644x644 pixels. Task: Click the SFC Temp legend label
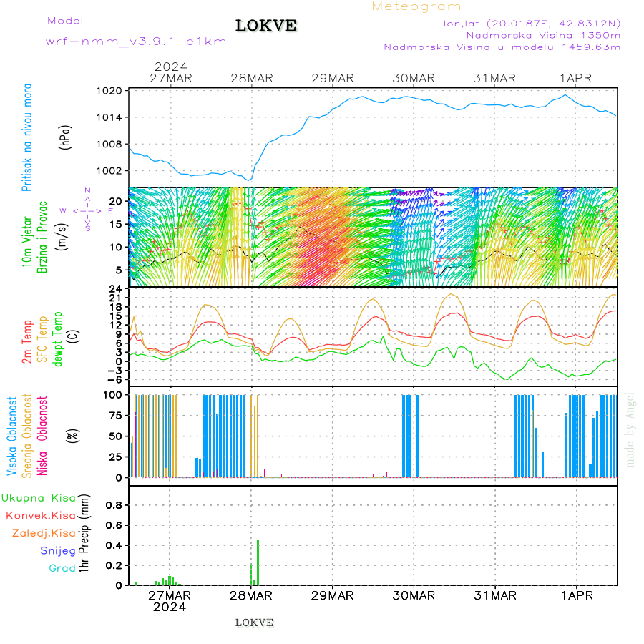pos(43,339)
